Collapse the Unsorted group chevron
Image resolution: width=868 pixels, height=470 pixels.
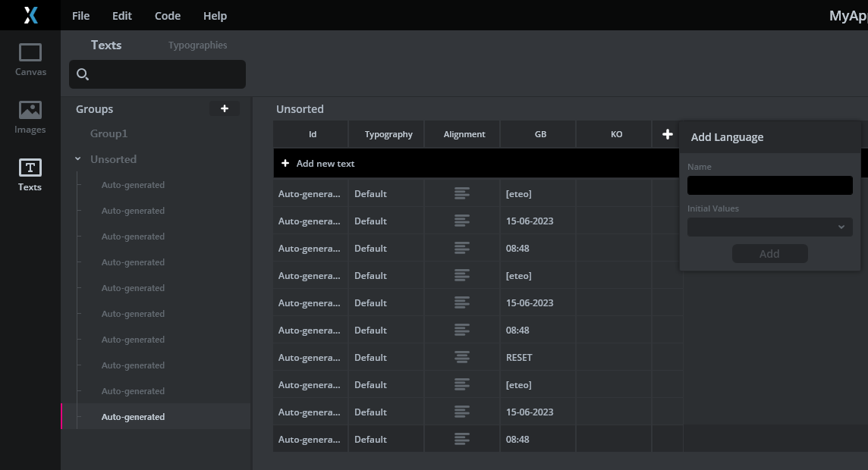click(78, 158)
